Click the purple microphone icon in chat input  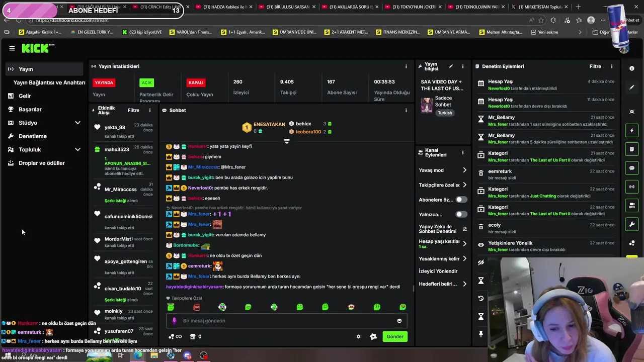point(174,321)
